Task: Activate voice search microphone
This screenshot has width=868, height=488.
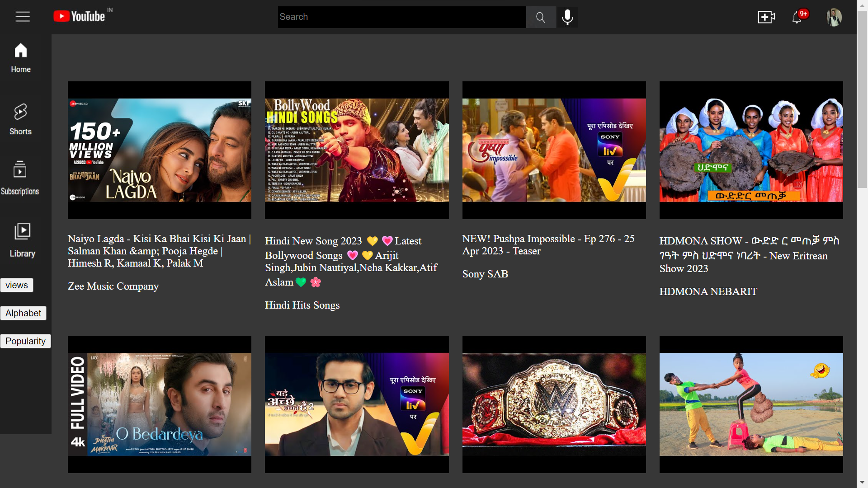Action: coord(567,17)
